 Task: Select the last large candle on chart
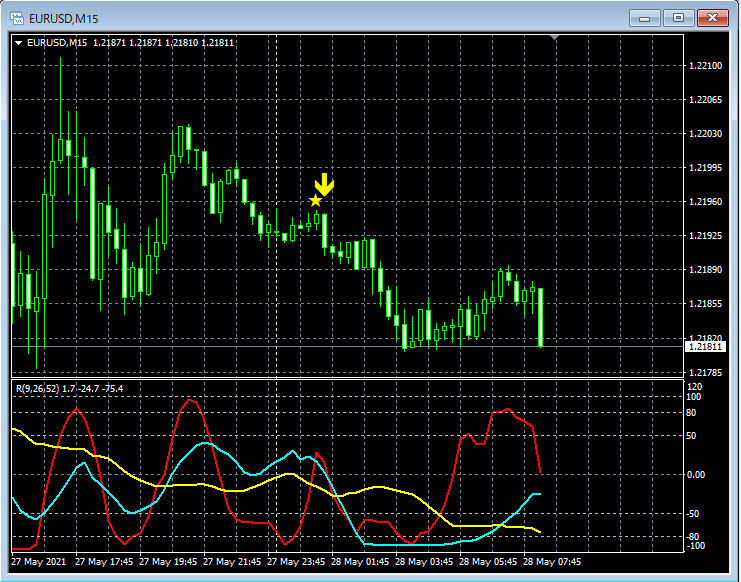pyautogui.click(x=540, y=317)
